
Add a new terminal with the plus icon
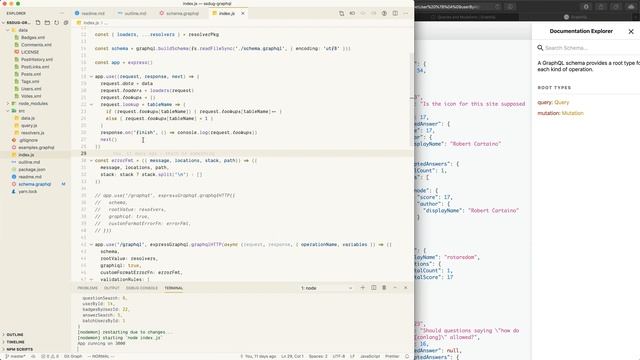362,288
